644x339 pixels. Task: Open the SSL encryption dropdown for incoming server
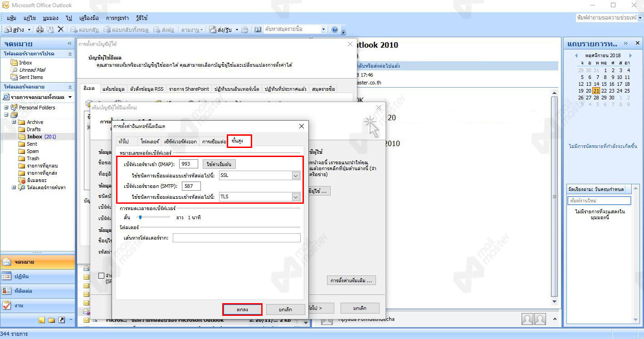coord(296,176)
